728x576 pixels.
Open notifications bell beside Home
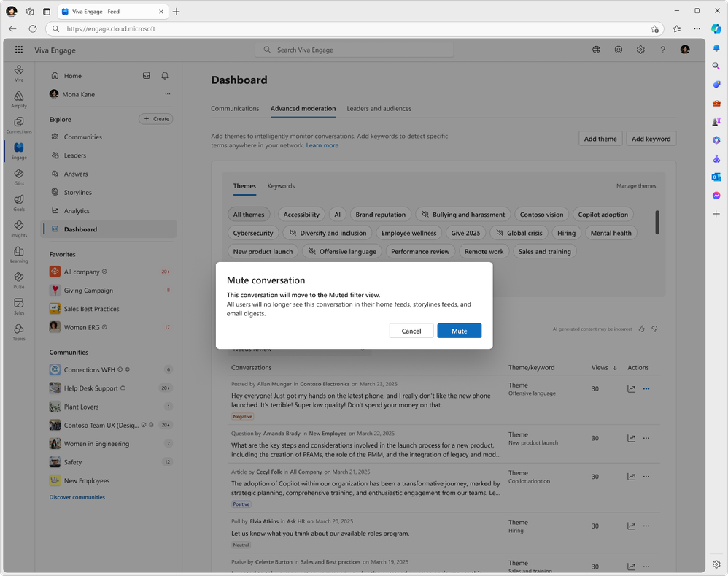coord(165,76)
